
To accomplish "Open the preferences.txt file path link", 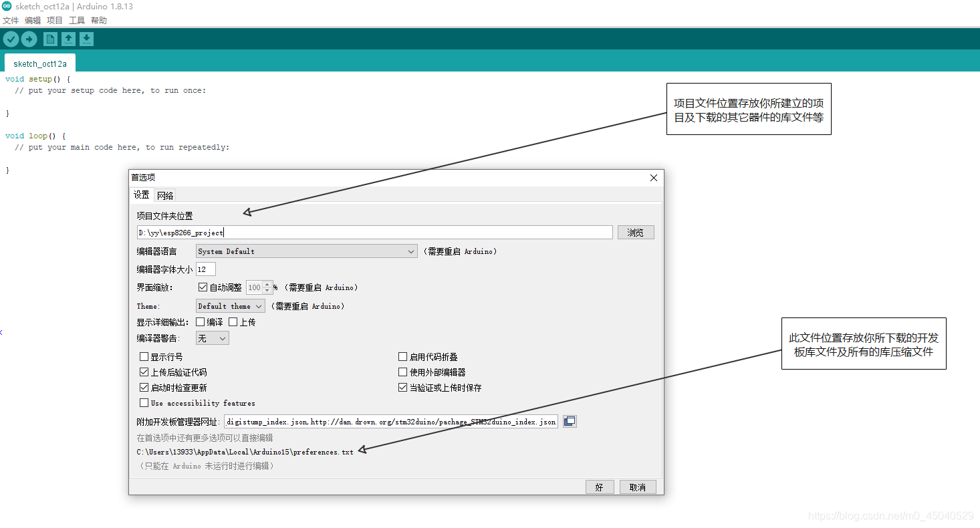I will click(x=245, y=452).
